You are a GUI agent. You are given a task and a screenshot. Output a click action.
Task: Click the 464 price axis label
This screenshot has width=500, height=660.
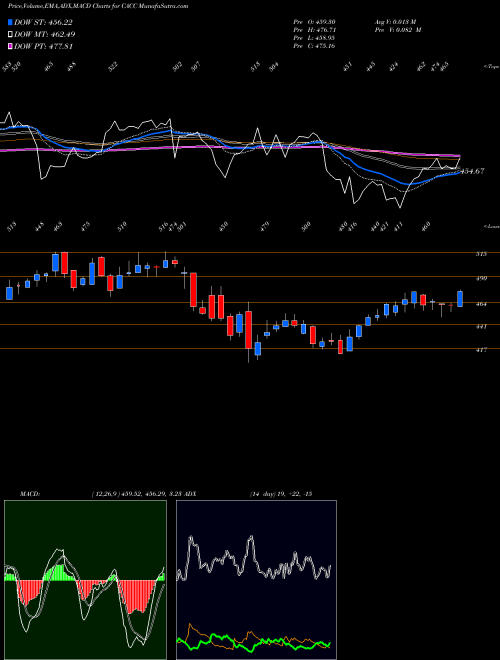click(482, 304)
